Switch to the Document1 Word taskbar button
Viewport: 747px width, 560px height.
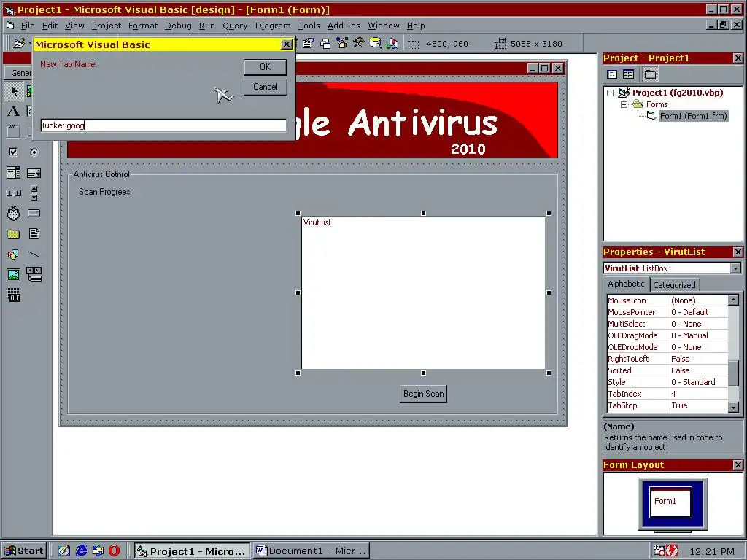[311, 551]
